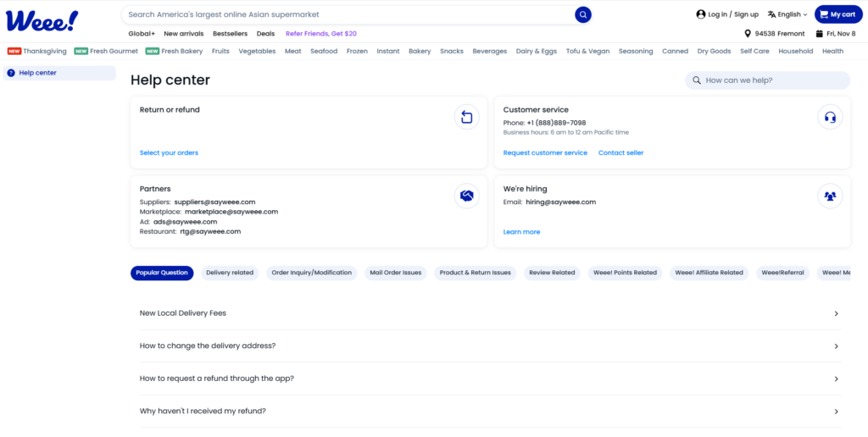Select Help center in left sidebar
The width and height of the screenshot is (868, 437).
(59, 73)
